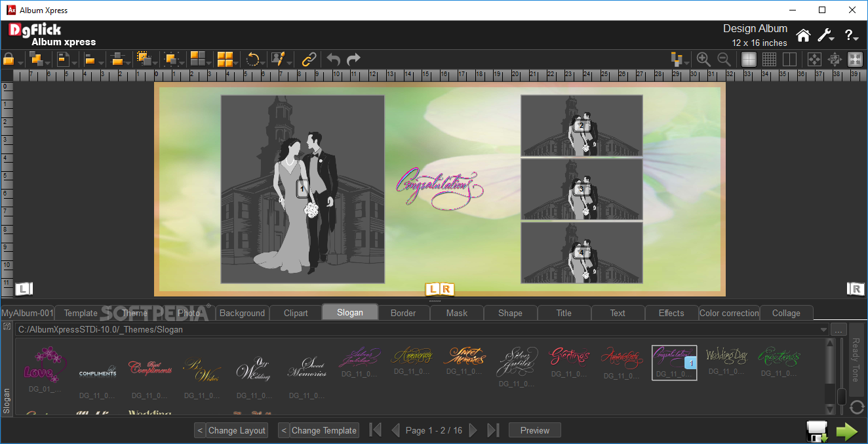Click the refresh icon under Ready Tone

point(857,407)
